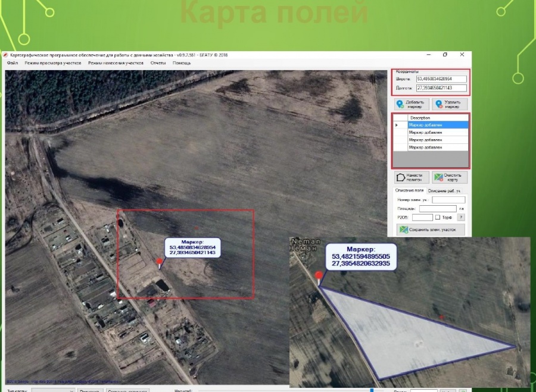Click the red marker pin on main map
536x392 pixels.
pos(158,261)
